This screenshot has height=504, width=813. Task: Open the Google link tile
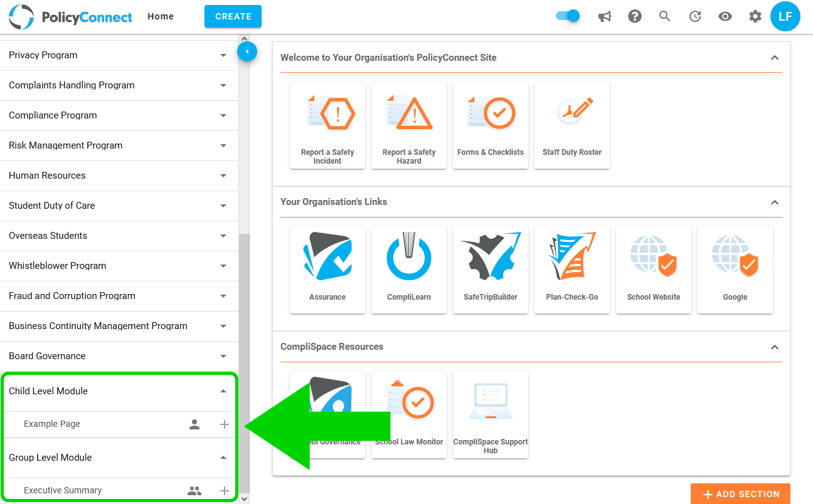(x=735, y=270)
